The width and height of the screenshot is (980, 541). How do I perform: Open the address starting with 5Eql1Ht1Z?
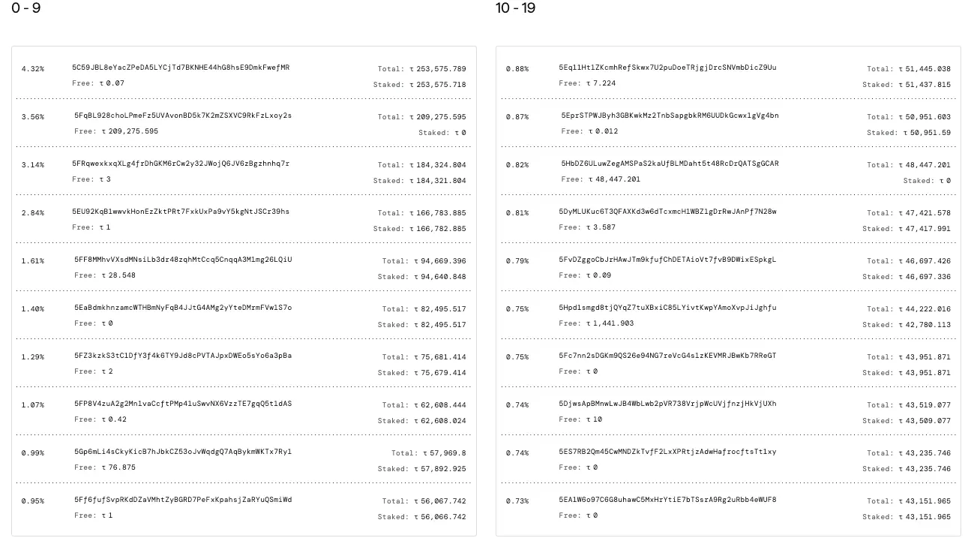pos(667,68)
